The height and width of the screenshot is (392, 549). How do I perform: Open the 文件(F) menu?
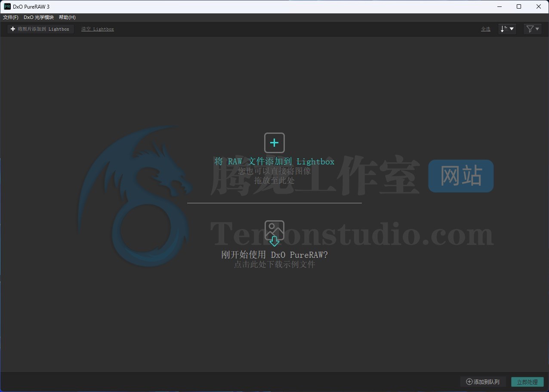pyautogui.click(x=11, y=17)
